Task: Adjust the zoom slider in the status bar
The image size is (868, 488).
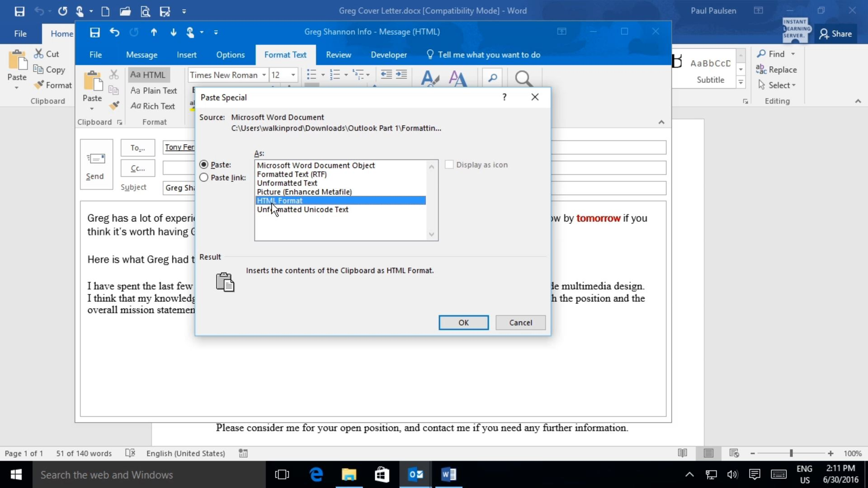Action: [x=791, y=453]
